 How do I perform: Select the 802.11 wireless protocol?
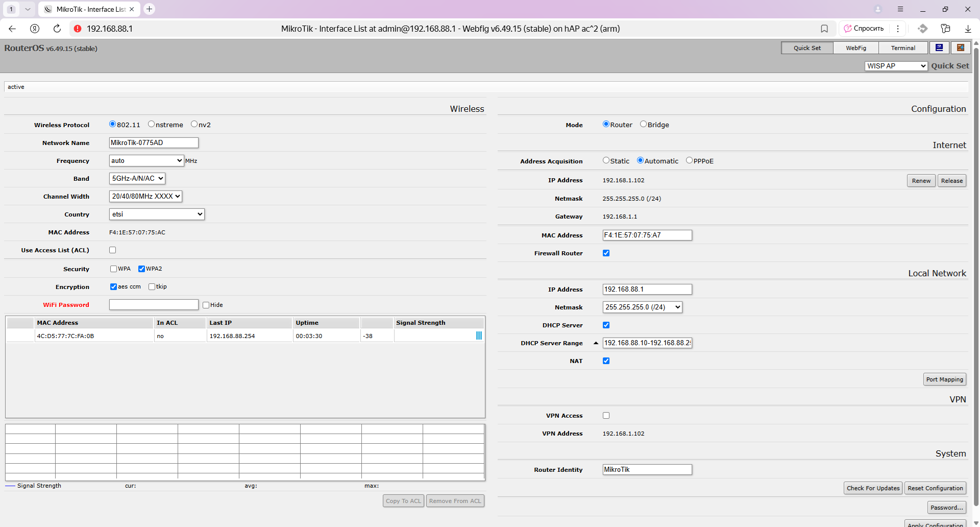pyautogui.click(x=112, y=124)
